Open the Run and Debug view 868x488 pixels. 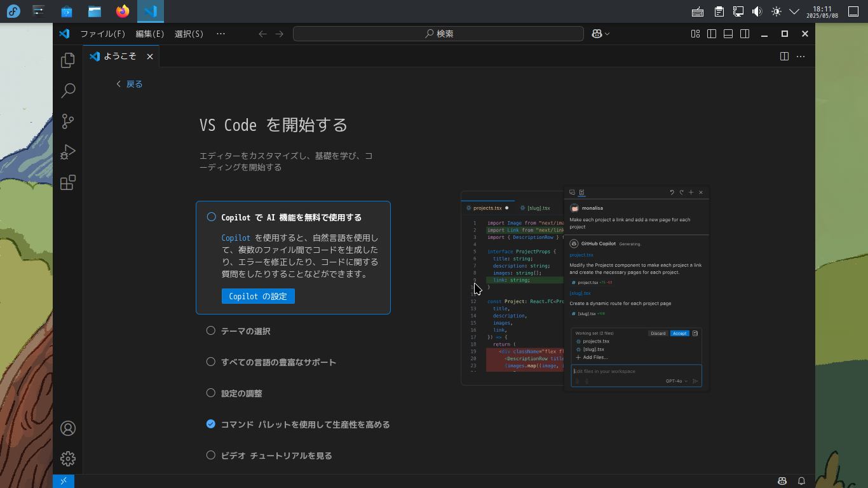coord(68,152)
